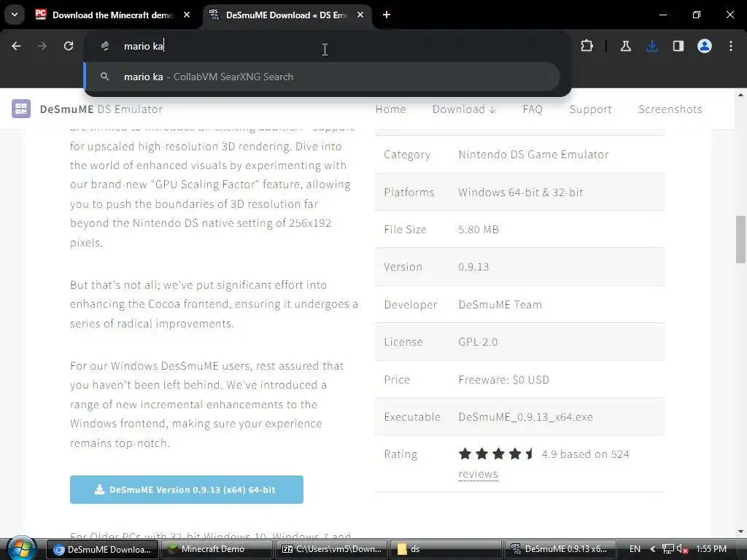
Task: Click the 'DeSmuME Team' developer value
Action: point(500,304)
